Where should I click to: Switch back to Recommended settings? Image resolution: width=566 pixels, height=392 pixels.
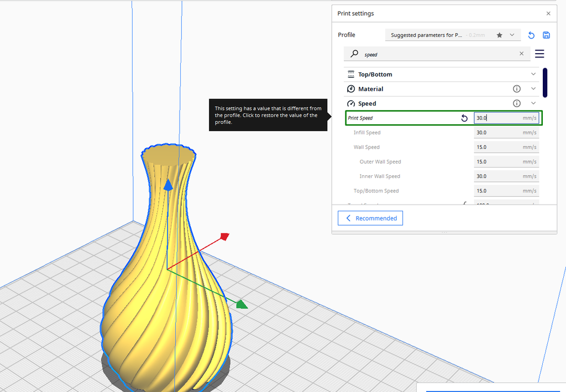pyautogui.click(x=370, y=218)
